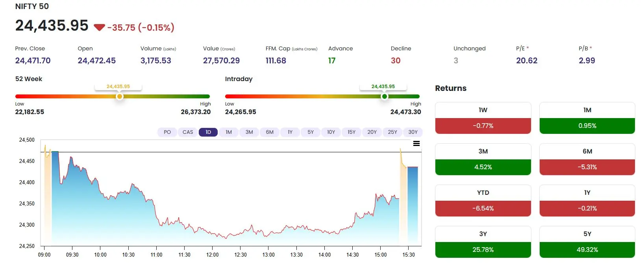The width and height of the screenshot is (644, 268).
Task: Click the Intraday range slider marker
Action: [385, 96]
